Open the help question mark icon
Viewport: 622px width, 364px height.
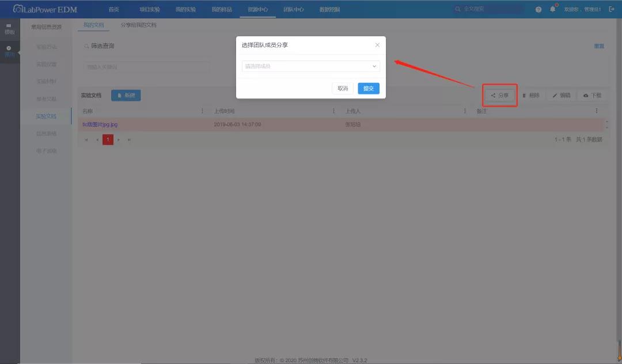tap(538, 10)
